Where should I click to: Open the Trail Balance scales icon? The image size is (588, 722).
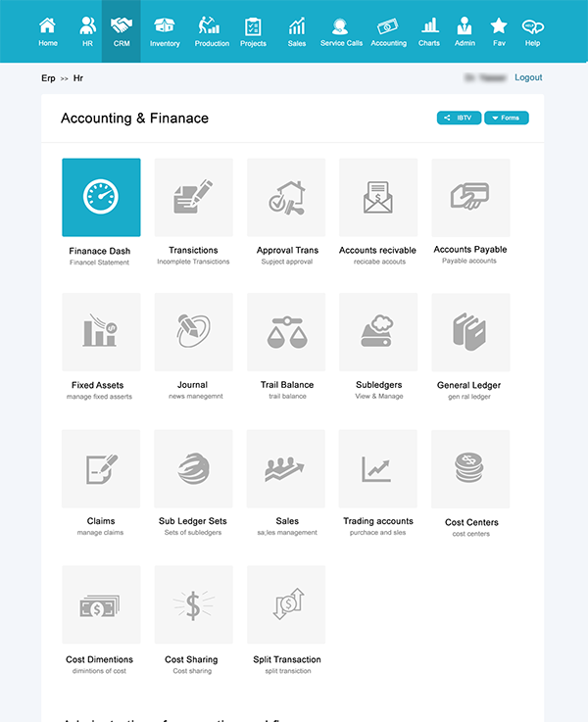286,332
